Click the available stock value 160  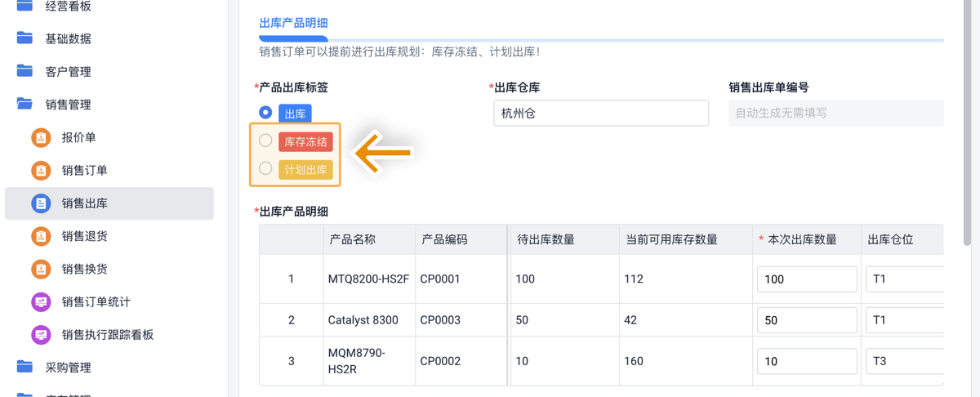tap(634, 361)
